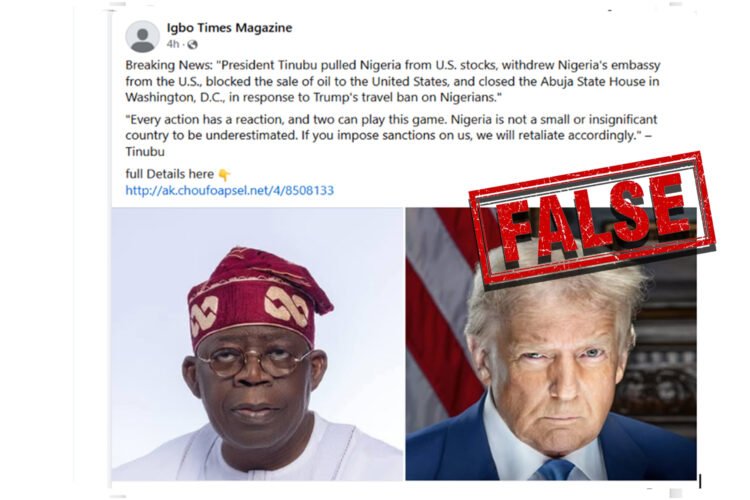The image size is (750, 500).
Task: Open the Igbo Times Magazine profile avatar
Action: (142, 36)
